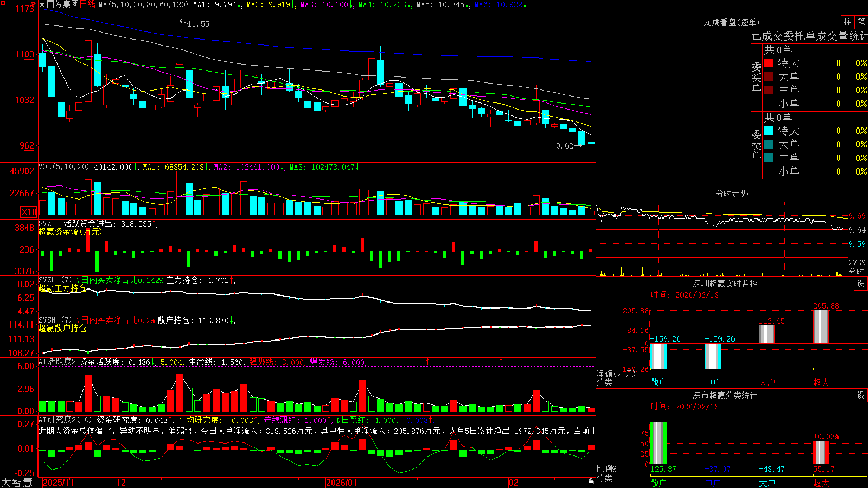Screen dimensions: 868x488
Task: Select the 02 month timeline marker
Action: coord(514,483)
